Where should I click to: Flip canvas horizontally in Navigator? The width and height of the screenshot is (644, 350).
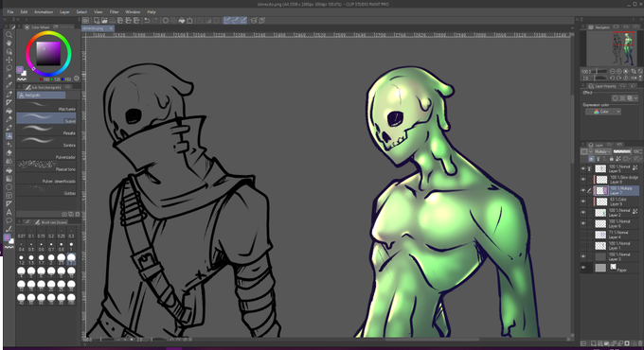(634, 78)
